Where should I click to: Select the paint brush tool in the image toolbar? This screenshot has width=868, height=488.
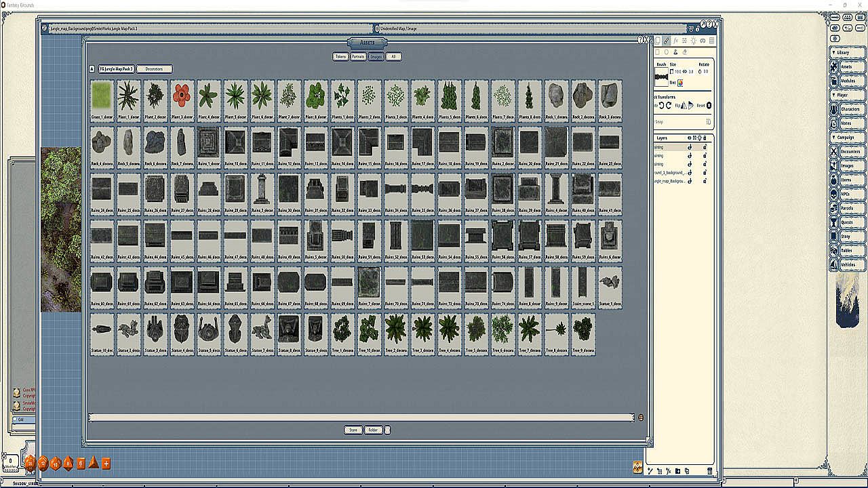coord(667,41)
